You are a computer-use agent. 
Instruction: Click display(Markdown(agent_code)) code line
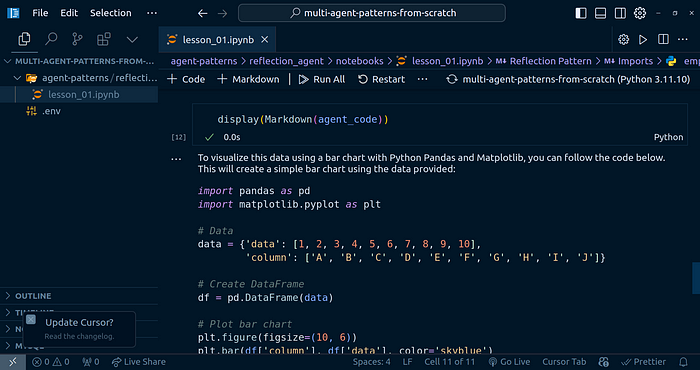pos(303,120)
